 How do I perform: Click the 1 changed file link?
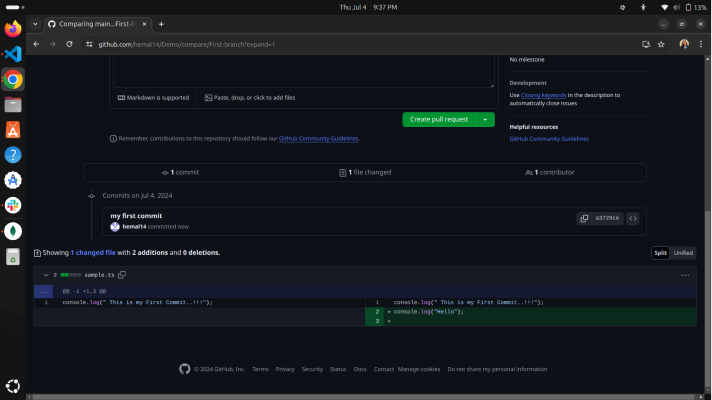(93, 253)
